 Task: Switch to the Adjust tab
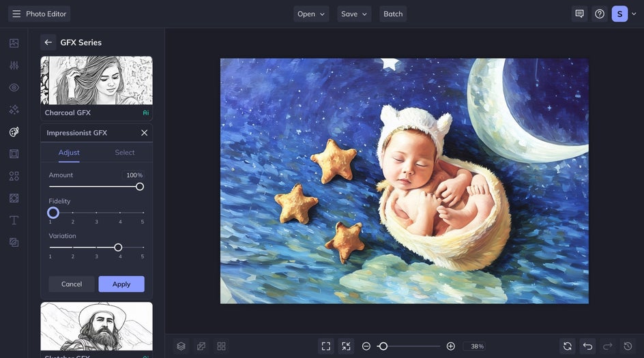click(69, 152)
